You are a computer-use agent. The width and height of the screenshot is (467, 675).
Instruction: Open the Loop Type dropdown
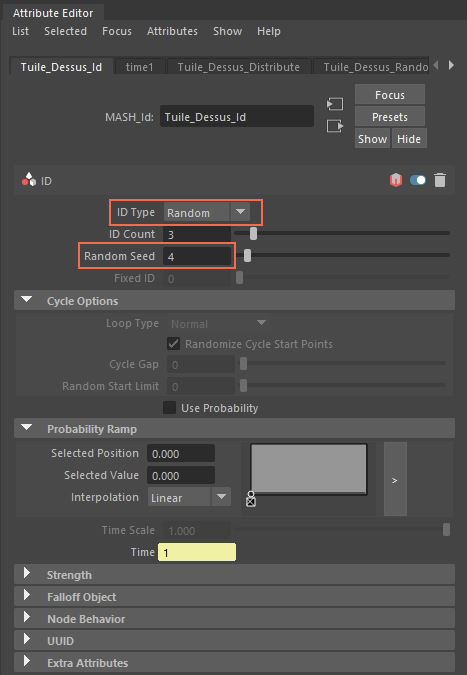click(x=219, y=323)
